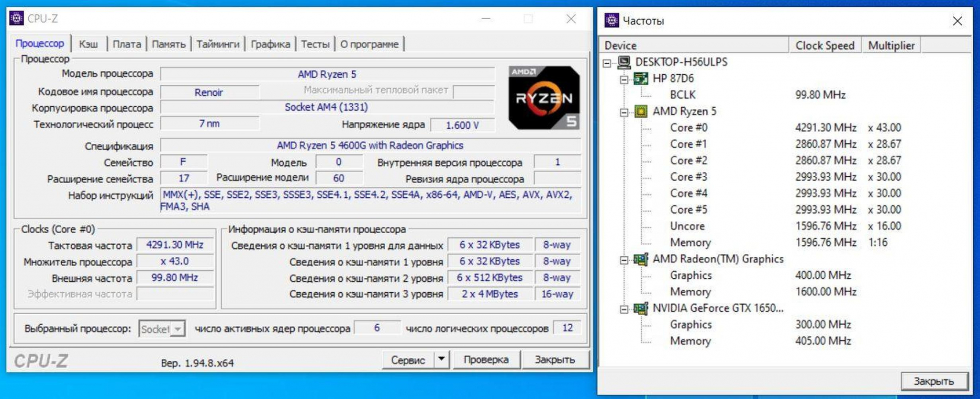Viewport: 980px width, 399px height.
Task: Click the GPU icon beside AMD Radeon(TM) Graphics
Action: coord(641,259)
